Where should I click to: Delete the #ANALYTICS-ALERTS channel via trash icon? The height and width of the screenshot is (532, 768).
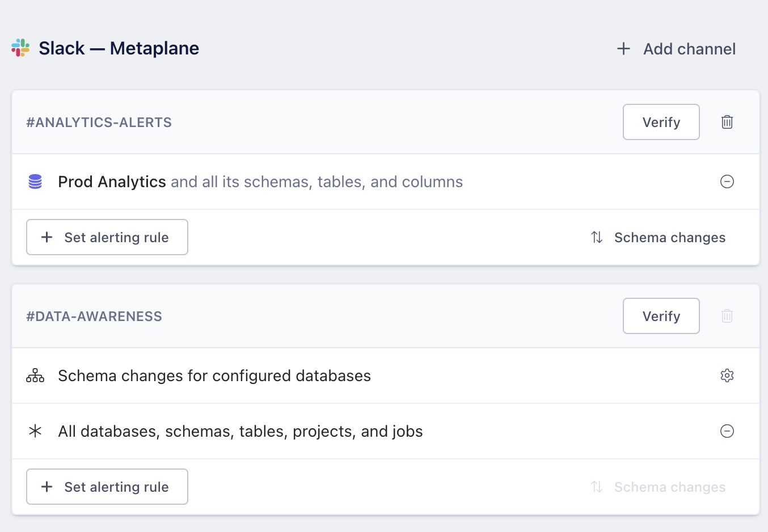pos(727,122)
